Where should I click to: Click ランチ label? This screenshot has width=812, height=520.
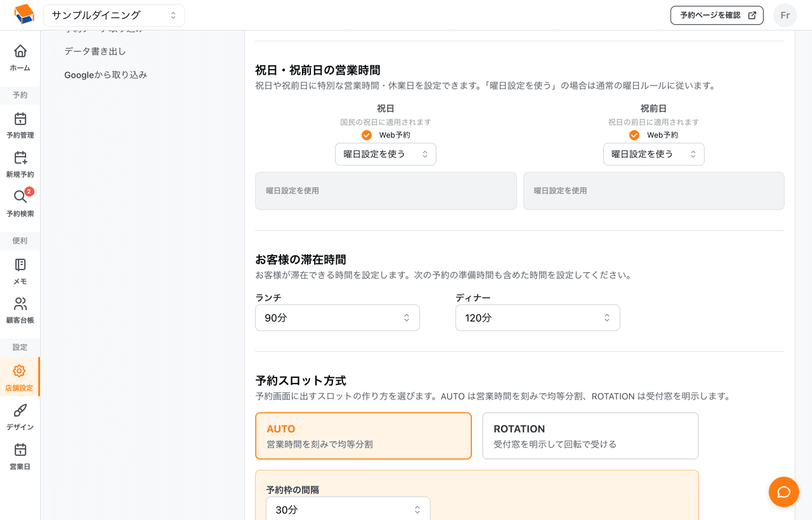268,297
